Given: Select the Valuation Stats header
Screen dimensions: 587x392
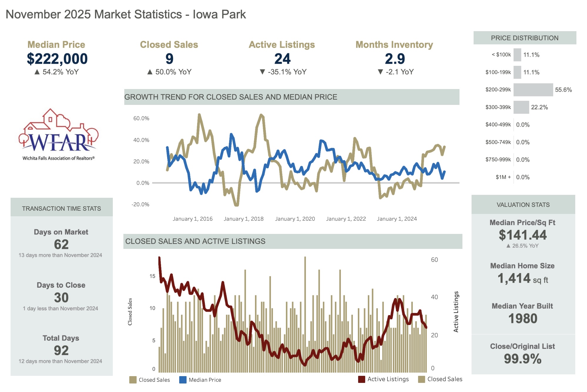Looking at the screenshot, I should (523, 205).
